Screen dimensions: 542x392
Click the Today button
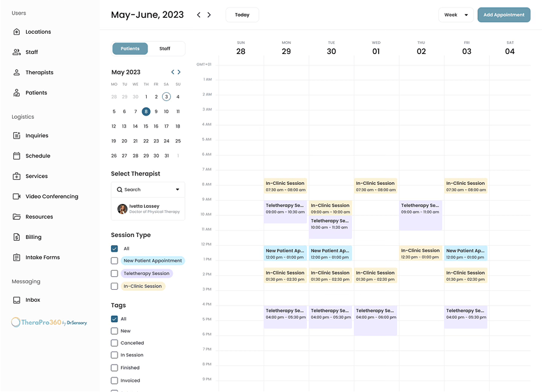(242, 15)
